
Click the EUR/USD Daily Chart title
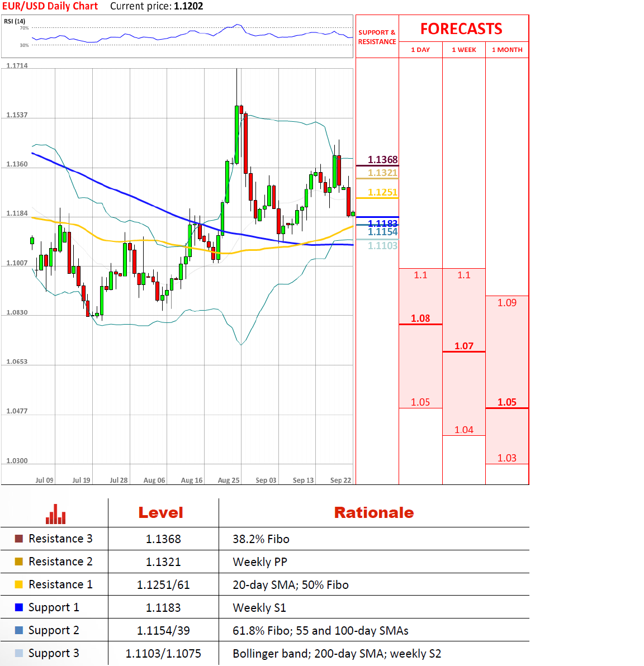pyautogui.click(x=50, y=6)
